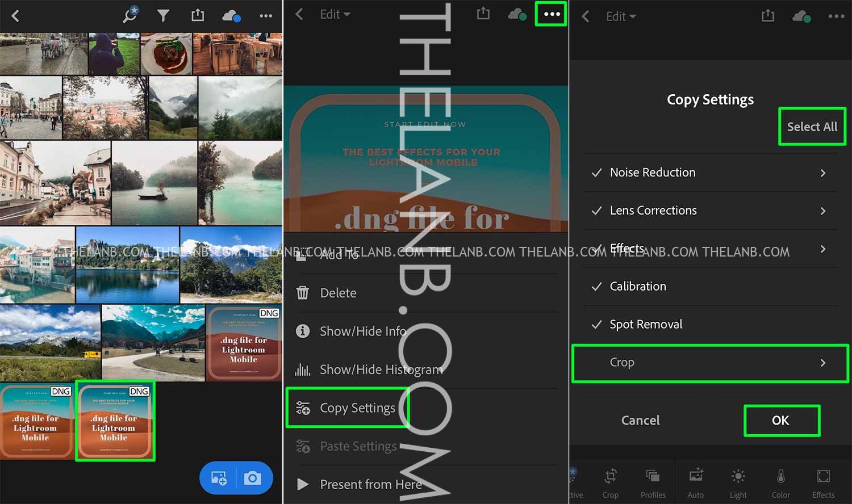Viewport: 852px width, 504px height.
Task: Open the camera capture icon
Action: [253, 478]
